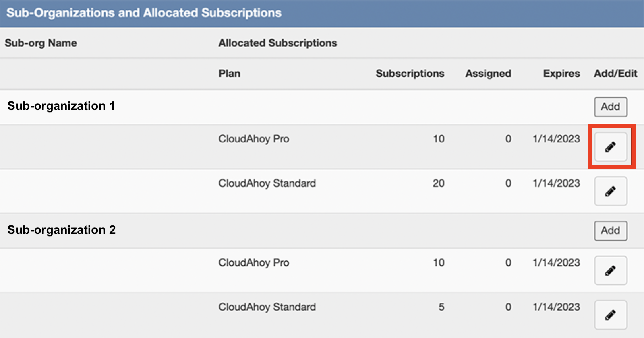The width and height of the screenshot is (644, 338).
Task: Select CloudAhoy Standard under Sub-organization 1
Action: pyautogui.click(x=267, y=183)
